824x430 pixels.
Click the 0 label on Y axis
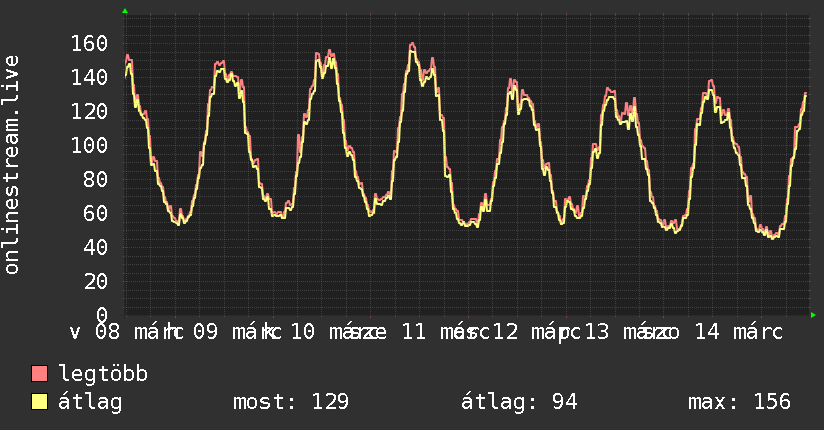pyautogui.click(x=101, y=315)
